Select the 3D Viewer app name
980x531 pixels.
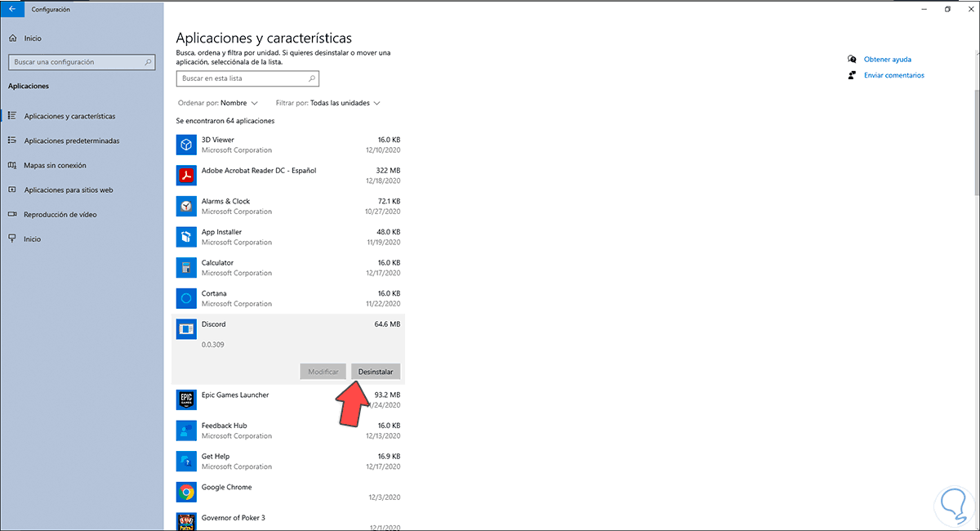click(218, 140)
